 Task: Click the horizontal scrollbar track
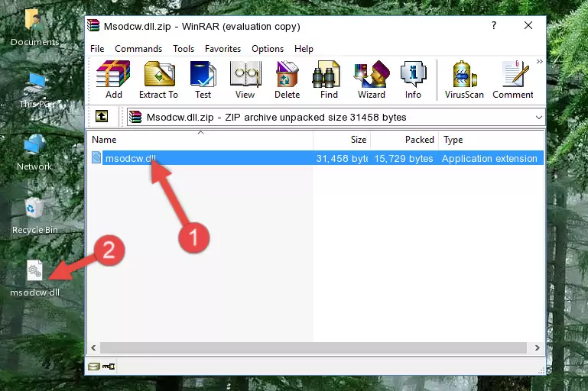313,347
